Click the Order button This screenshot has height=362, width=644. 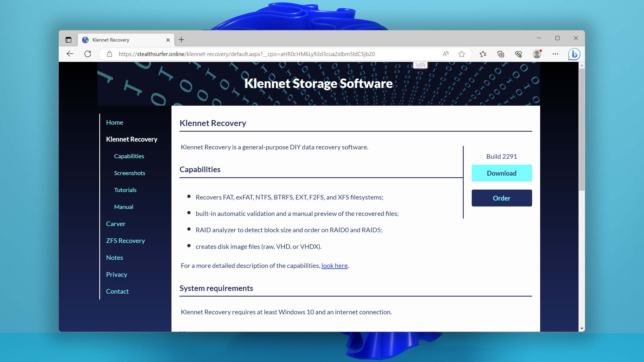coord(502,198)
